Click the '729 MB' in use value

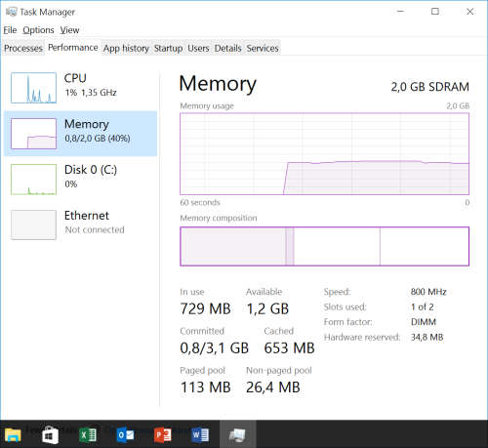click(x=205, y=308)
